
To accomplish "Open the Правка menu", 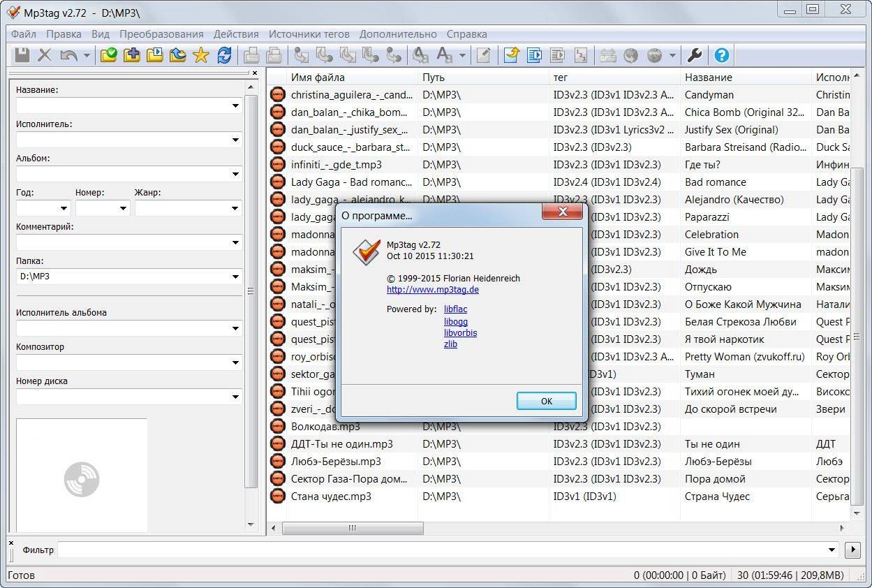I will (64, 34).
